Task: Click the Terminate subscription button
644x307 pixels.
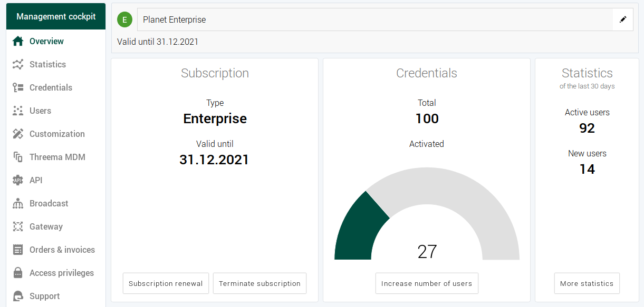Action: tap(259, 283)
